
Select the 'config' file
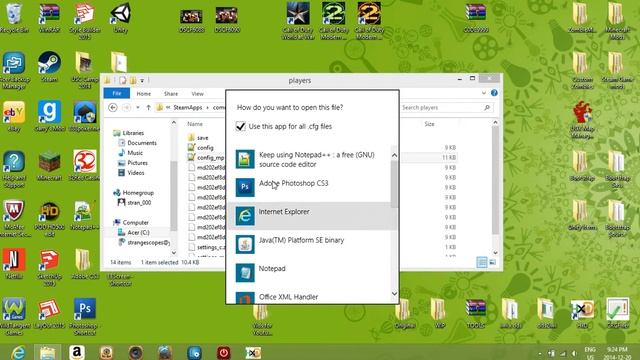(x=205, y=147)
